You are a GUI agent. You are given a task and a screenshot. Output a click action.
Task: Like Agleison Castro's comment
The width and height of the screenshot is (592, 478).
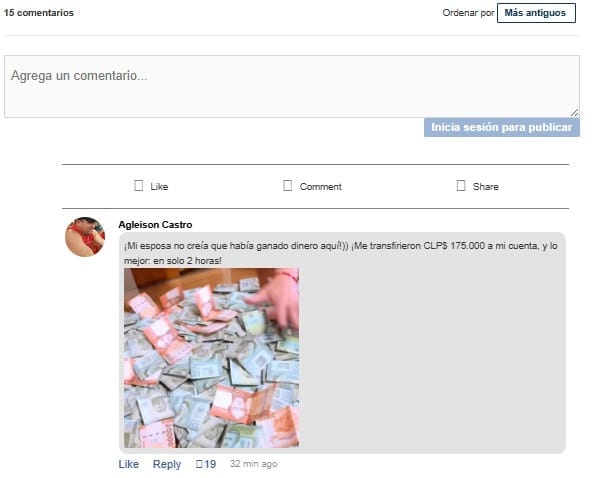click(129, 464)
